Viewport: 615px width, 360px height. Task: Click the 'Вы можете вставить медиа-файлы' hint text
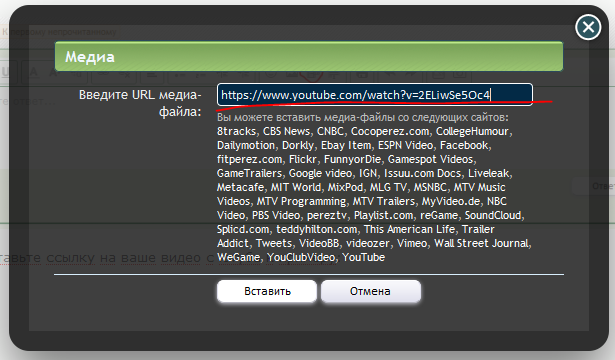point(363,117)
